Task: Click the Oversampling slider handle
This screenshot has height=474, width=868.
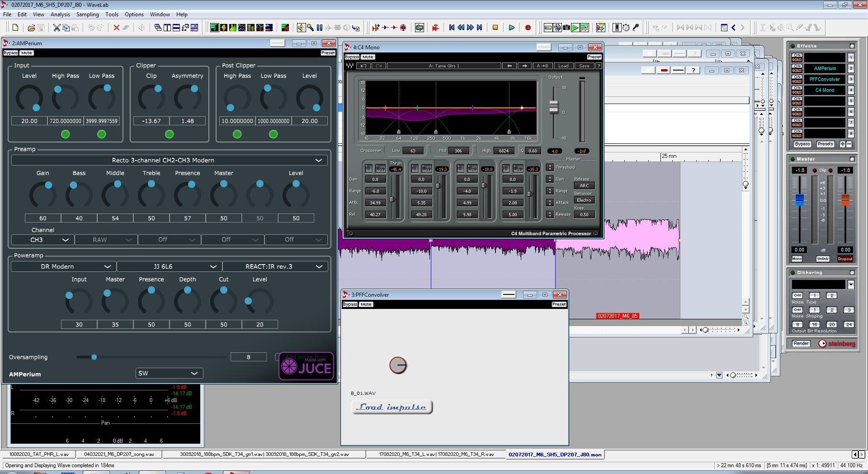Action: (94, 357)
